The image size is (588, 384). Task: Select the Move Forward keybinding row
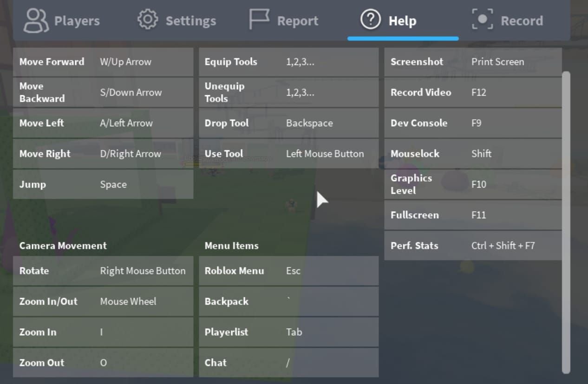click(103, 62)
